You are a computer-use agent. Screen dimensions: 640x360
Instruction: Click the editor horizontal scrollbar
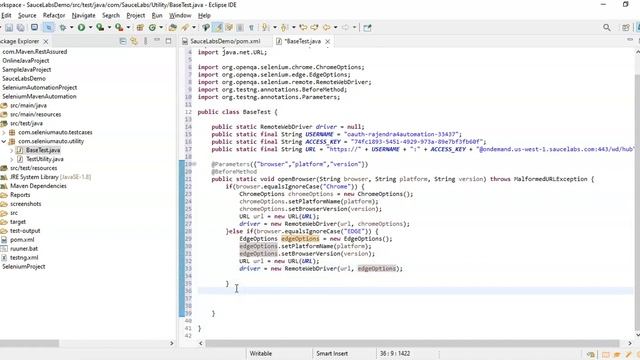[x=412, y=344]
